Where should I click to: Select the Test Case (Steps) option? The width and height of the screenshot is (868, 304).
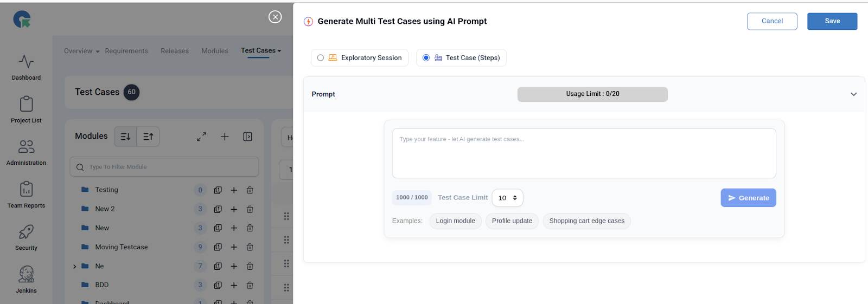tap(426, 58)
